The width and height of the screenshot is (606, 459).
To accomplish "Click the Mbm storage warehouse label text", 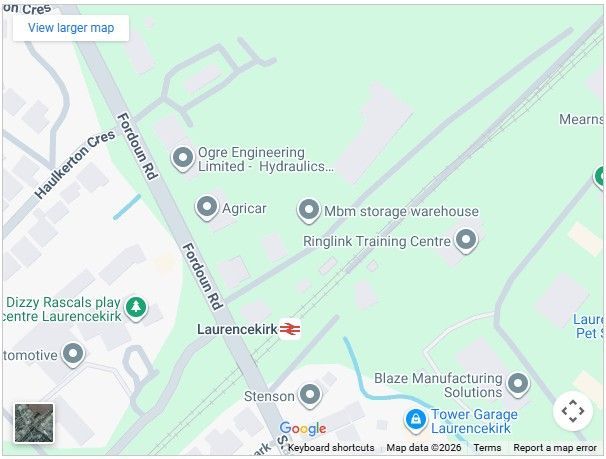I will pos(401,211).
